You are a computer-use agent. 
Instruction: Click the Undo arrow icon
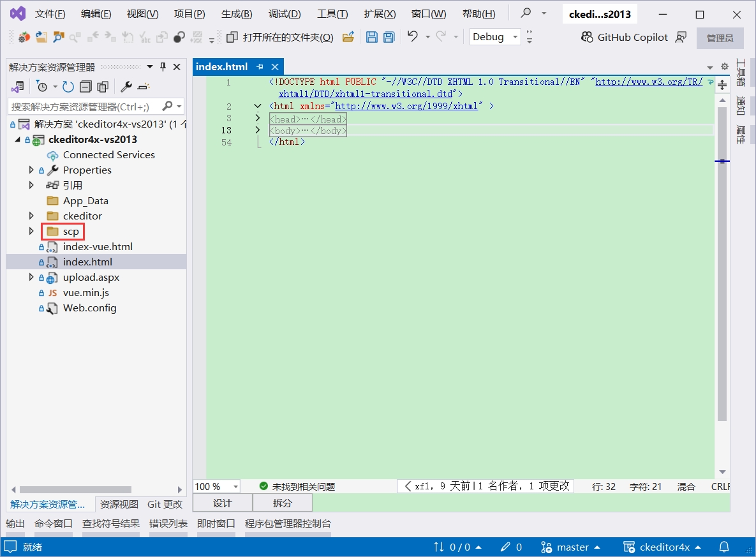click(x=413, y=37)
